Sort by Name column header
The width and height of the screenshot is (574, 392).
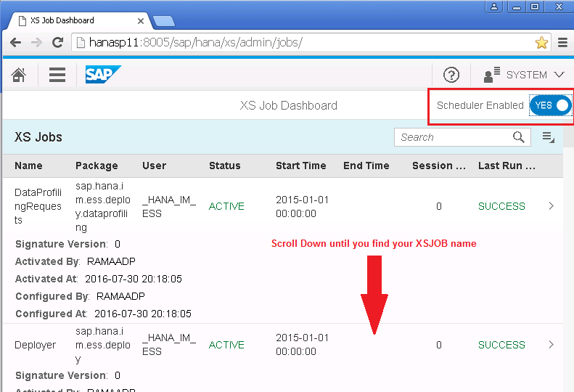28,166
